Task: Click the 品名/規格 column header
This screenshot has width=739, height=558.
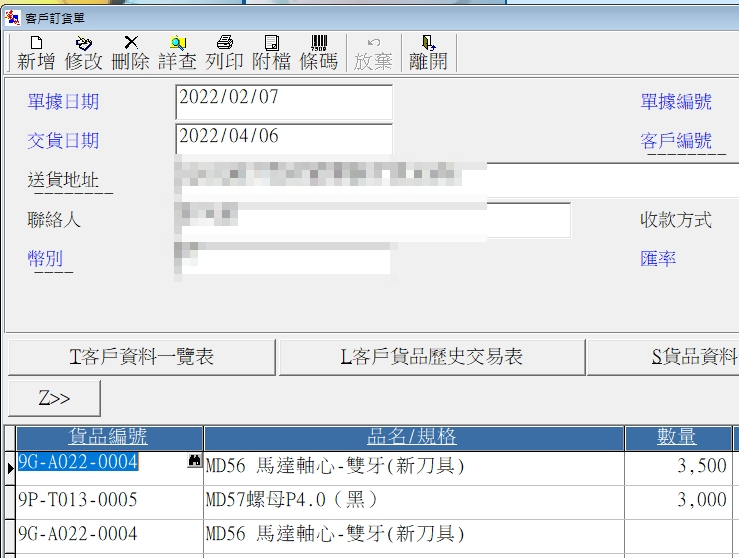Action: 412,437
